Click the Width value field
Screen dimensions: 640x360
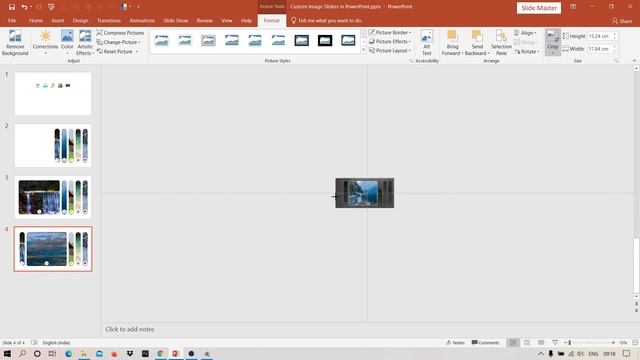pyautogui.click(x=599, y=49)
